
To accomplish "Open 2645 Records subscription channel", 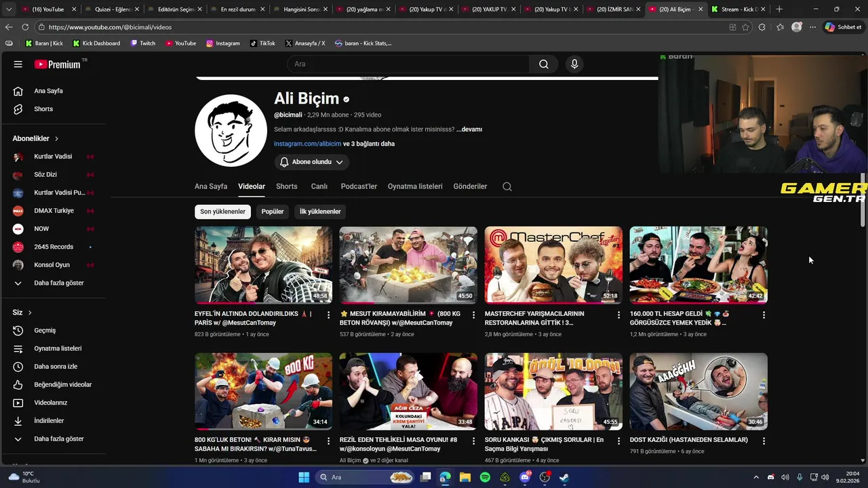I will click(x=53, y=247).
